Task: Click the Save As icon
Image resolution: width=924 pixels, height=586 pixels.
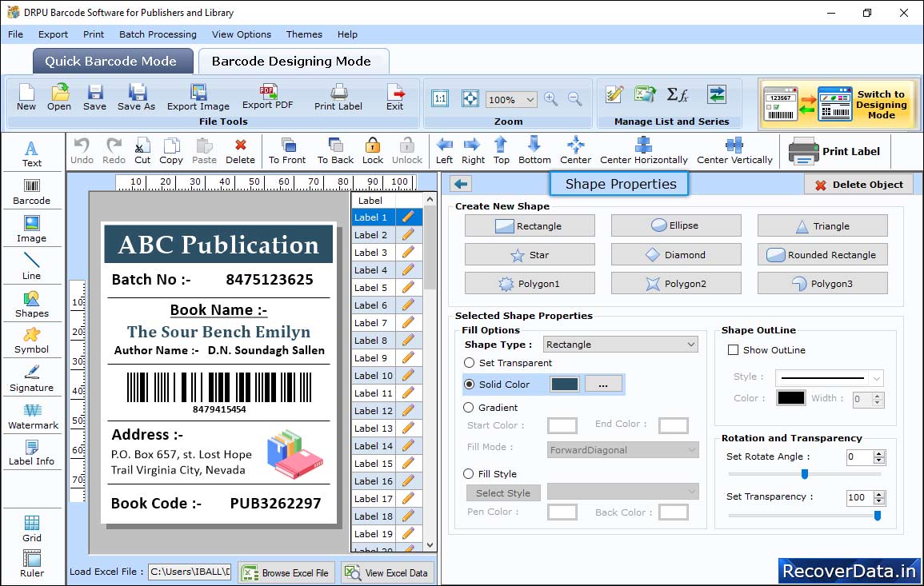Action: coord(136,98)
